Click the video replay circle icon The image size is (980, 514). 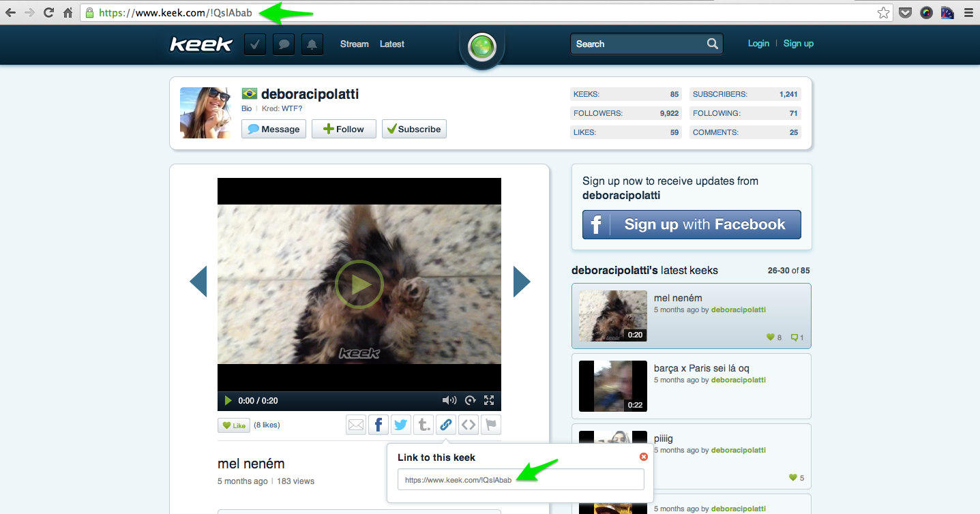pyautogui.click(x=470, y=401)
